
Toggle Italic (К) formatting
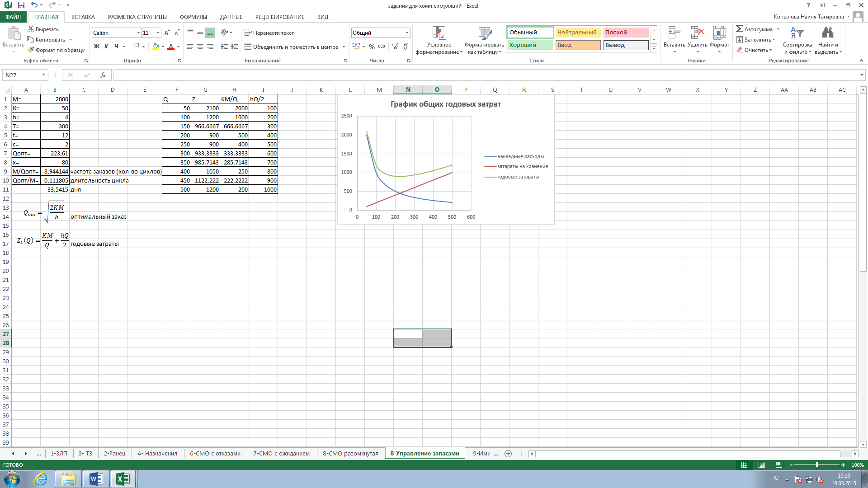tap(106, 47)
